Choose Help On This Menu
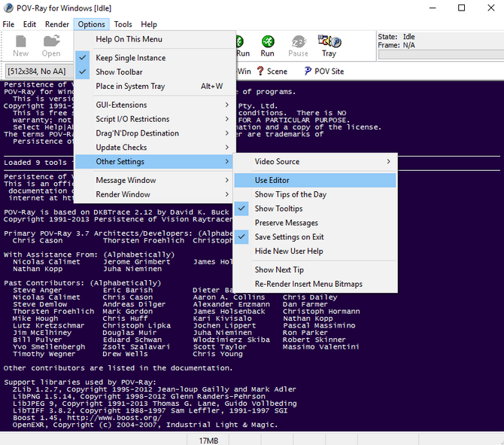This screenshot has height=445, width=504. pyautogui.click(x=155, y=39)
